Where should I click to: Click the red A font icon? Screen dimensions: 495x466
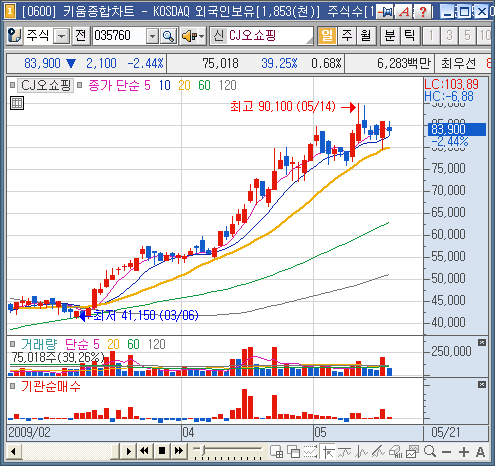pos(404,12)
